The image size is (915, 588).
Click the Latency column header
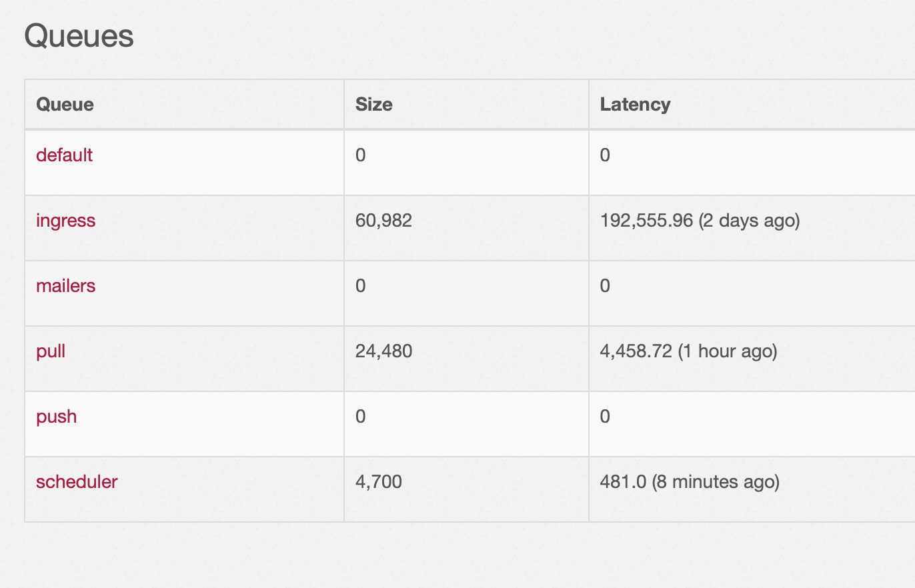[635, 105]
